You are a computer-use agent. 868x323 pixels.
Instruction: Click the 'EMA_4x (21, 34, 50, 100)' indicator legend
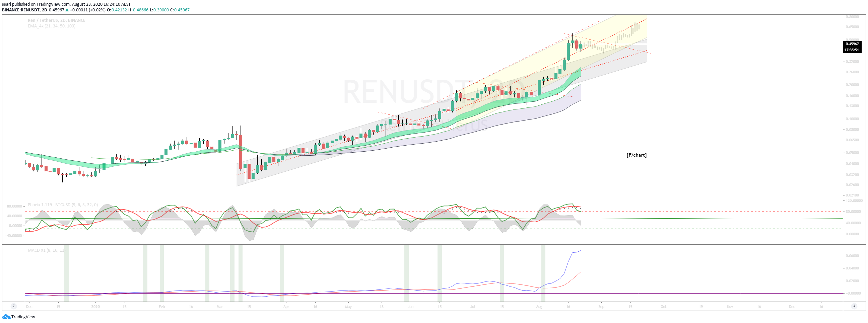[x=52, y=26]
